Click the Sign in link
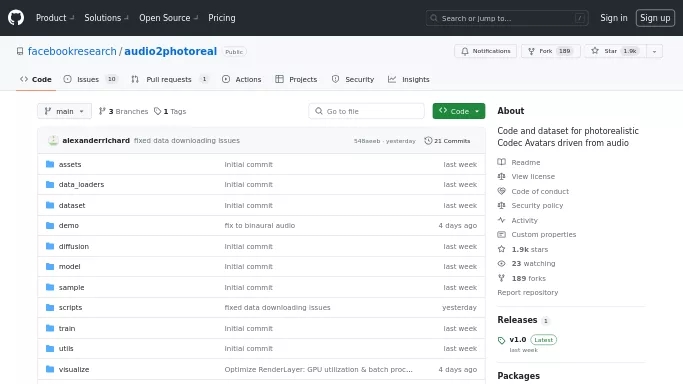 [614, 18]
